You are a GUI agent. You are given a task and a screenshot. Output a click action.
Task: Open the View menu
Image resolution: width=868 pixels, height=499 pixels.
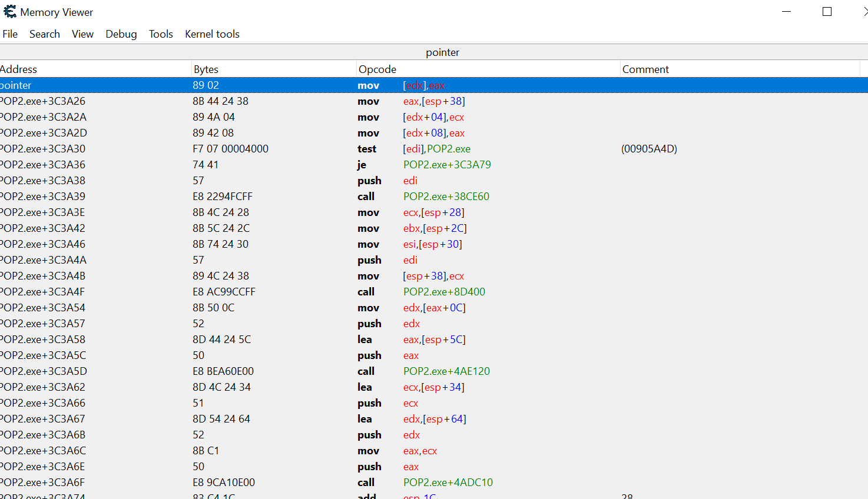tap(82, 34)
